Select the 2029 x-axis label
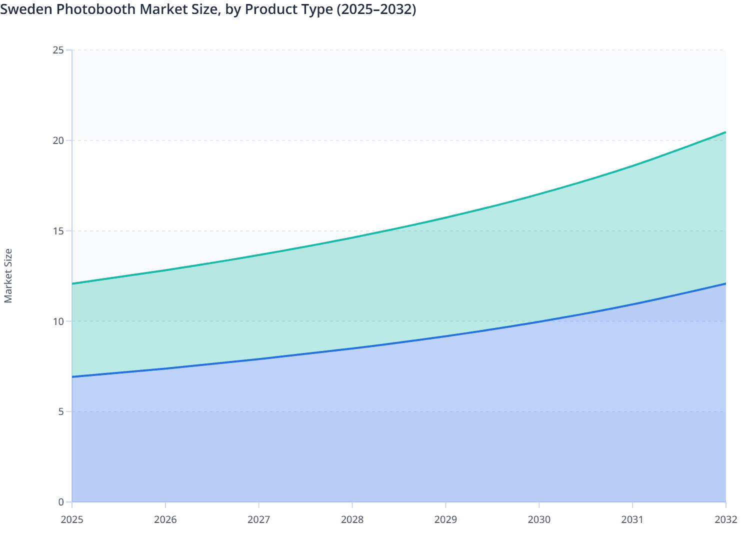The width and height of the screenshot is (754, 560). point(446,520)
